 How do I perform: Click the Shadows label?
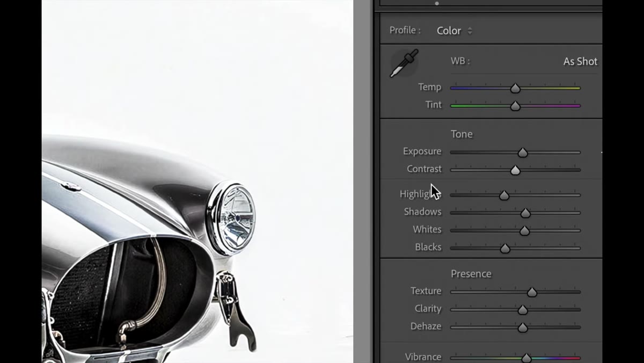(423, 212)
